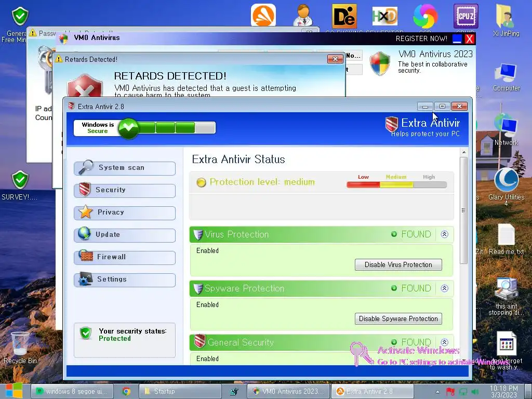The width and height of the screenshot is (532, 399).
Task: Click the red flag Action Center tray icon
Action: tap(450, 392)
